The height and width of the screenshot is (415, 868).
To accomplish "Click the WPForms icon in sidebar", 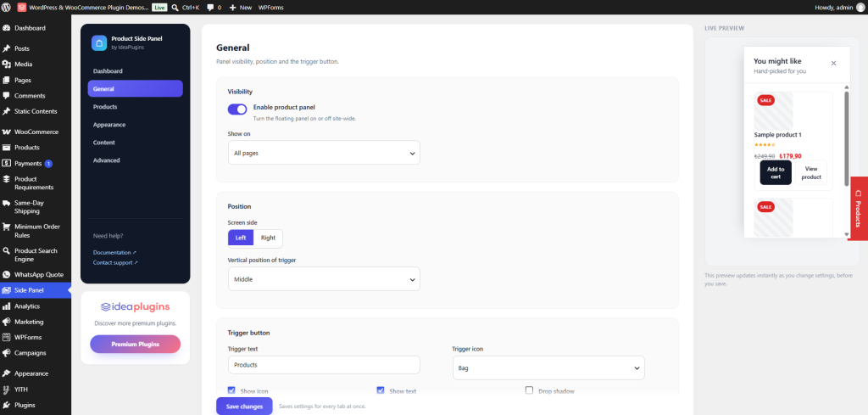I will [7, 337].
